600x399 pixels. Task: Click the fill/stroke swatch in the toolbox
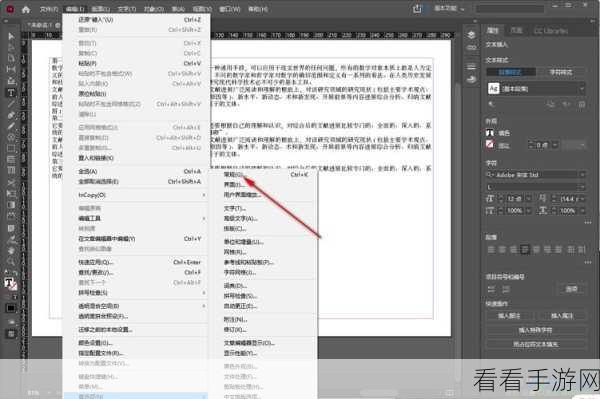(10, 283)
